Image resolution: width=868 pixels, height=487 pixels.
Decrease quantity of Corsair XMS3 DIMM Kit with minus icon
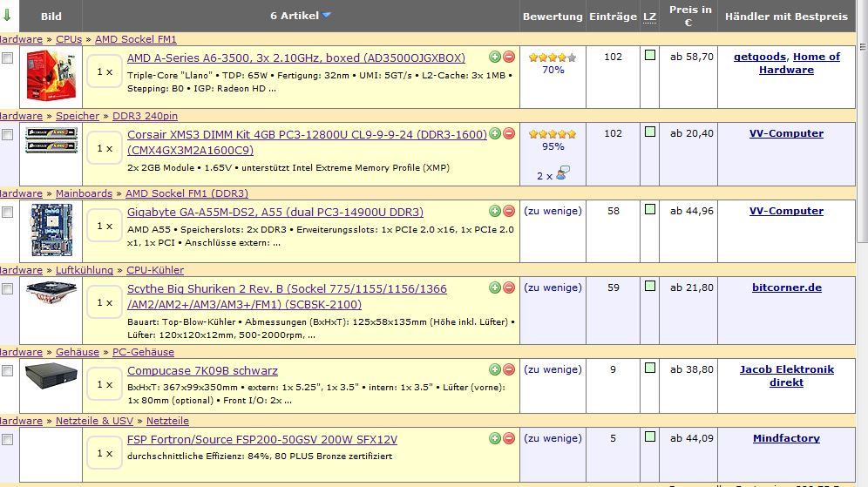click(x=509, y=133)
